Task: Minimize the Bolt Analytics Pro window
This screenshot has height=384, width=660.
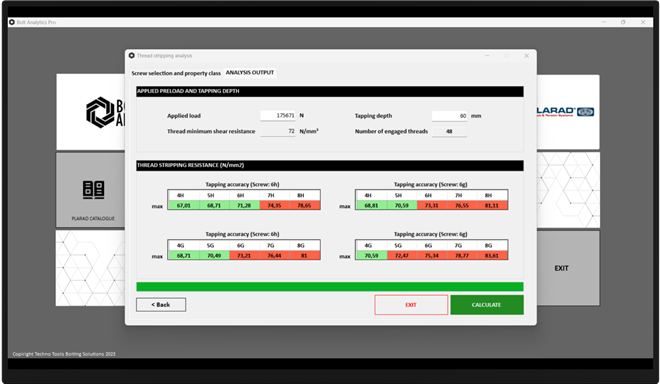Action: [604, 22]
